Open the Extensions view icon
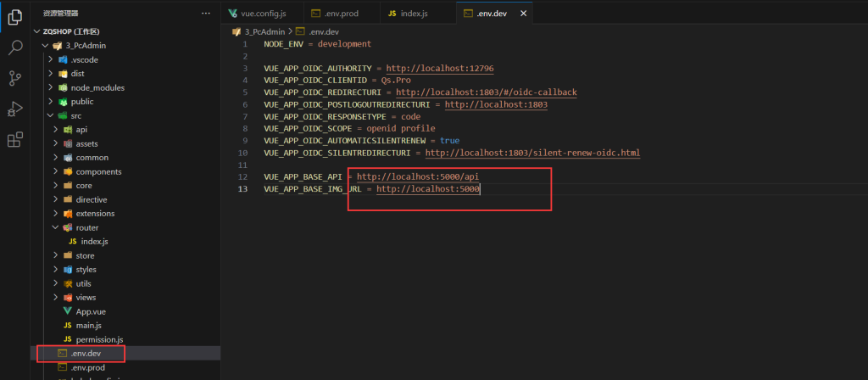This screenshot has height=380, width=868. [14, 140]
